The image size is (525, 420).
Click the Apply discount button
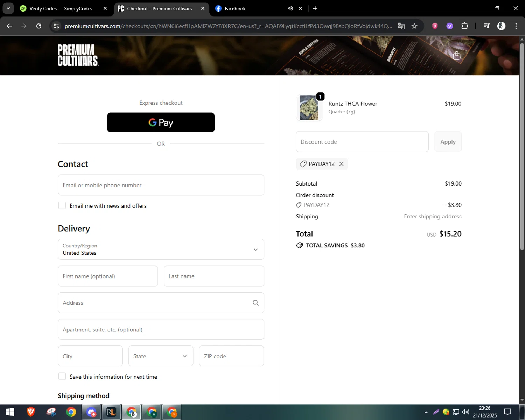[448, 142]
